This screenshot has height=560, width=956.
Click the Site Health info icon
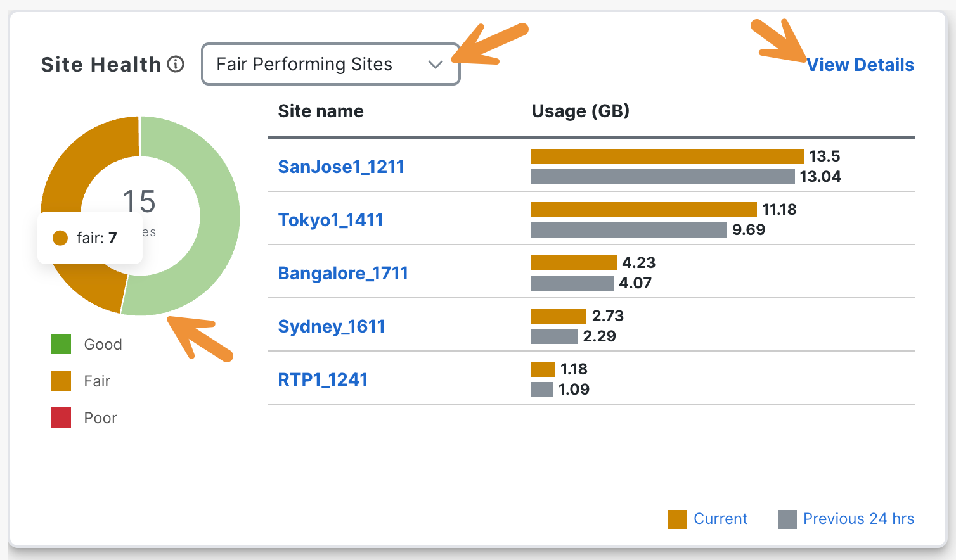click(x=176, y=64)
